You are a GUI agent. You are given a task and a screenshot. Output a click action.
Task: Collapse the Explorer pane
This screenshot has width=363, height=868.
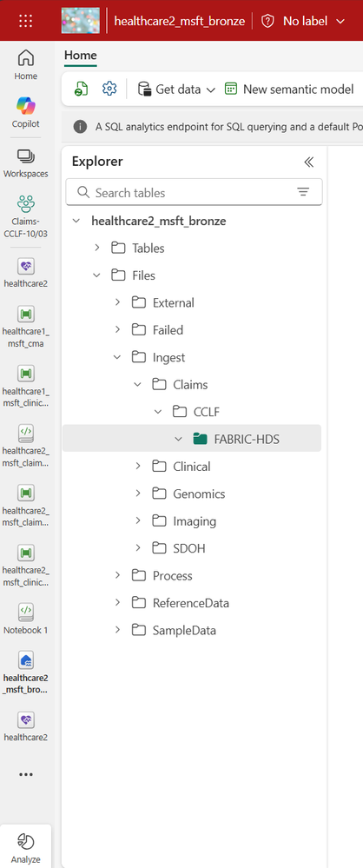309,162
